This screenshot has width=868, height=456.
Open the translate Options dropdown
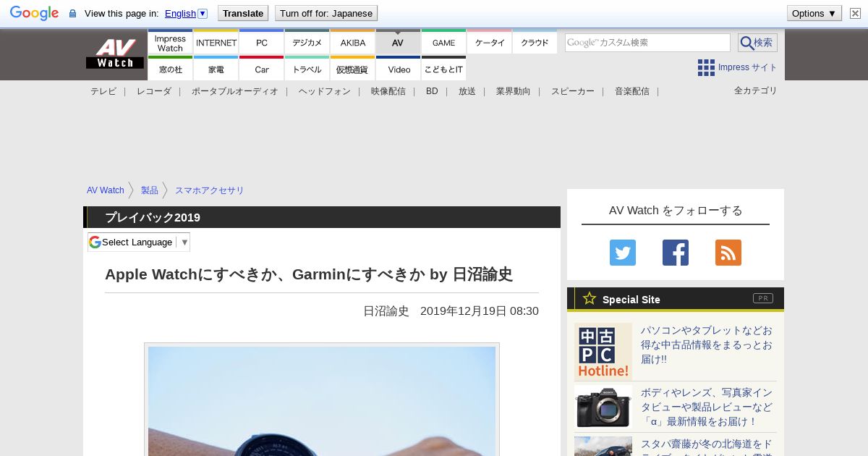coord(814,13)
